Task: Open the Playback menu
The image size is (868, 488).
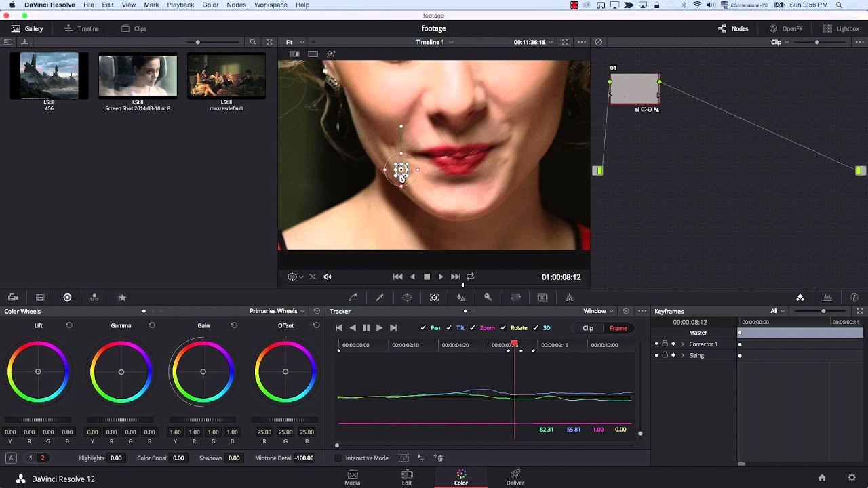Action: (x=180, y=5)
